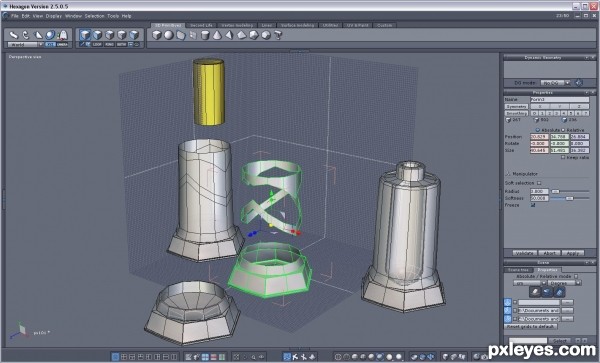This screenshot has width=600, height=363.
Task: Activate the Universal manipulator sphere icon
Action: (x=51, y=35)
